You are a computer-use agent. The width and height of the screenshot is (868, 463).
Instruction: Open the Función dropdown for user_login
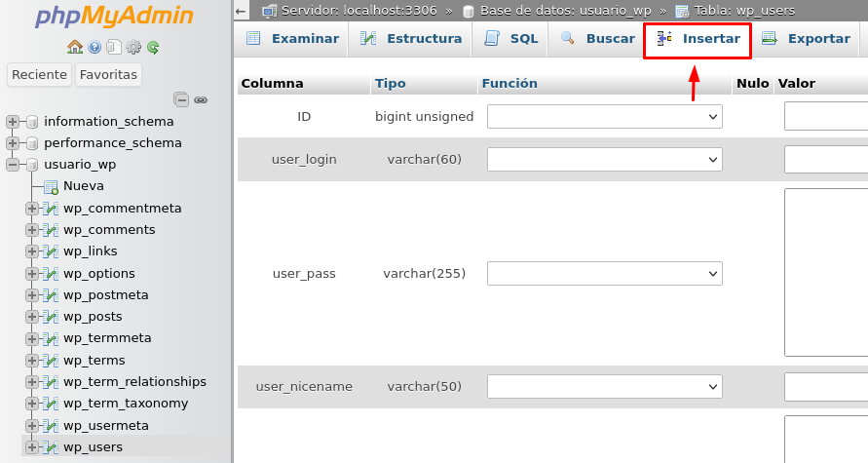tap(605, 160)
